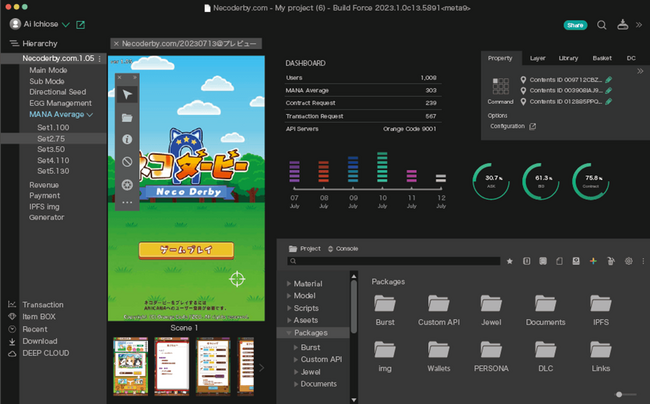Image resolution: width=650 pixels, height=405 pixels.
Task: Click the disk save icon in Project toolbar
Action: click(x=576, y=261)
